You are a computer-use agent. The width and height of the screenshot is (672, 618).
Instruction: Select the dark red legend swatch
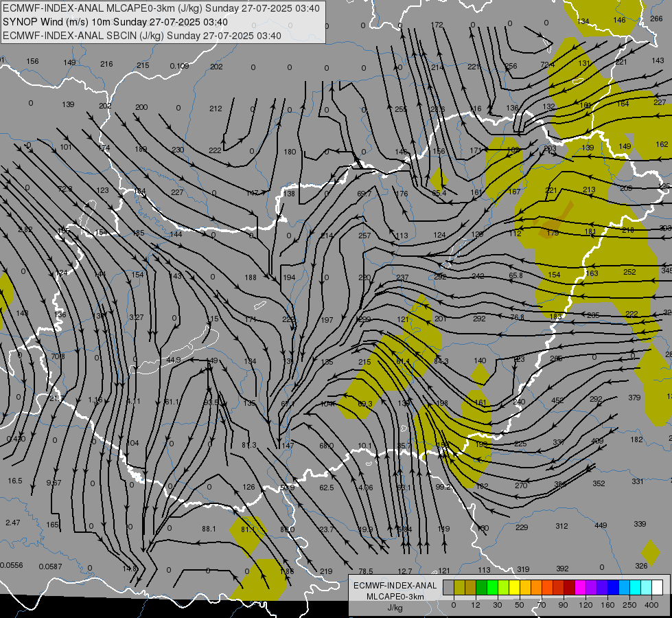tap(570, 587)
